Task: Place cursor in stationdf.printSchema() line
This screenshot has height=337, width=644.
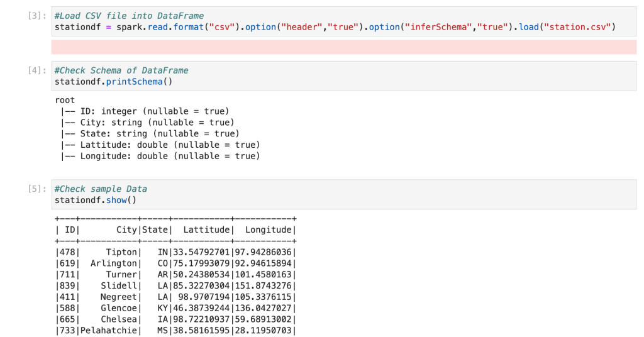Action: click(113, 82)
